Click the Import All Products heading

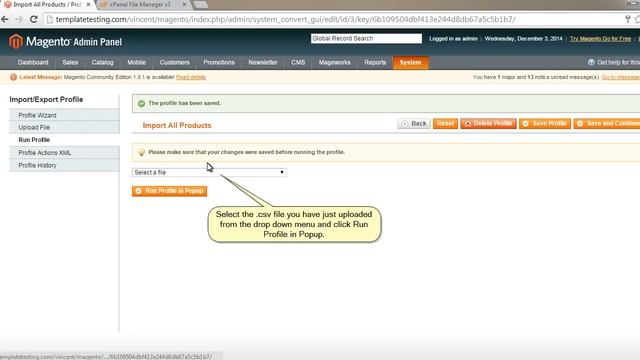(177, 125)
